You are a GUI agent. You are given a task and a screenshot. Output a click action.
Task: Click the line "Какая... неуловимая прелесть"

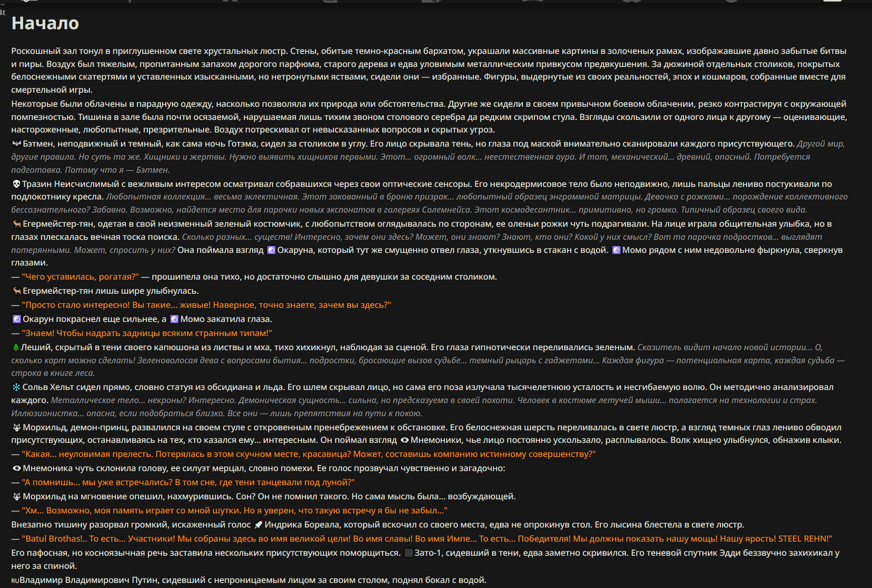pyautogui.click(x=309, y=454)
